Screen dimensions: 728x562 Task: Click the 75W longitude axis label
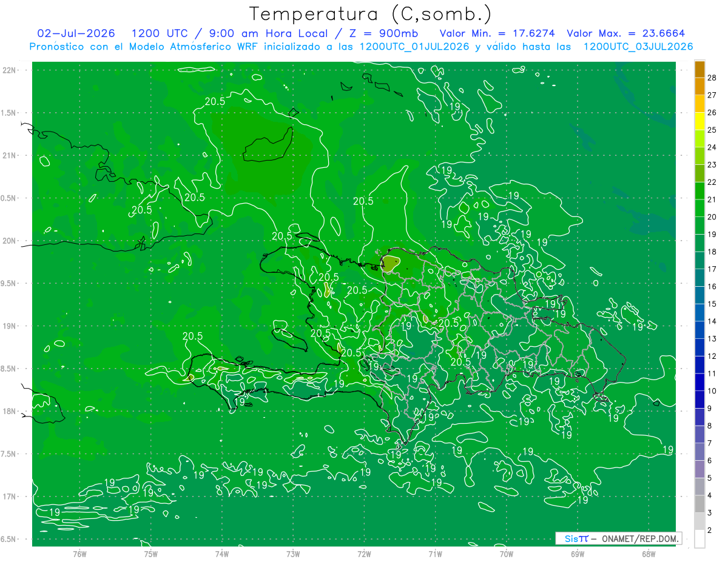tap(150, 554)
